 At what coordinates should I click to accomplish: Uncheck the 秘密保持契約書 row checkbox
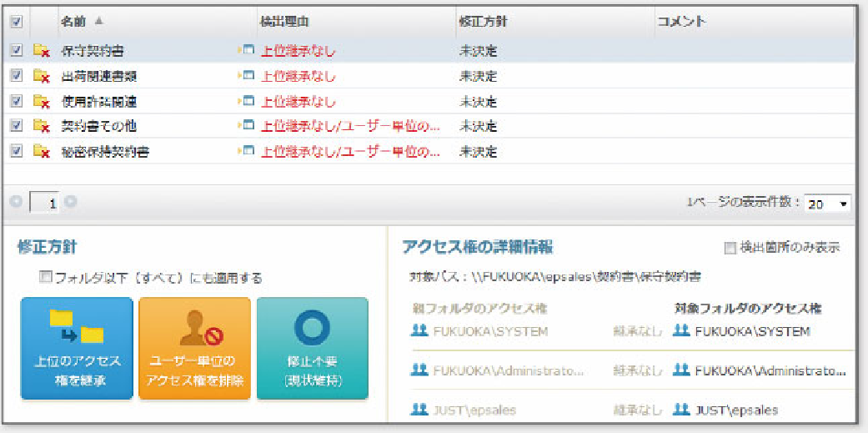point(17,151)
